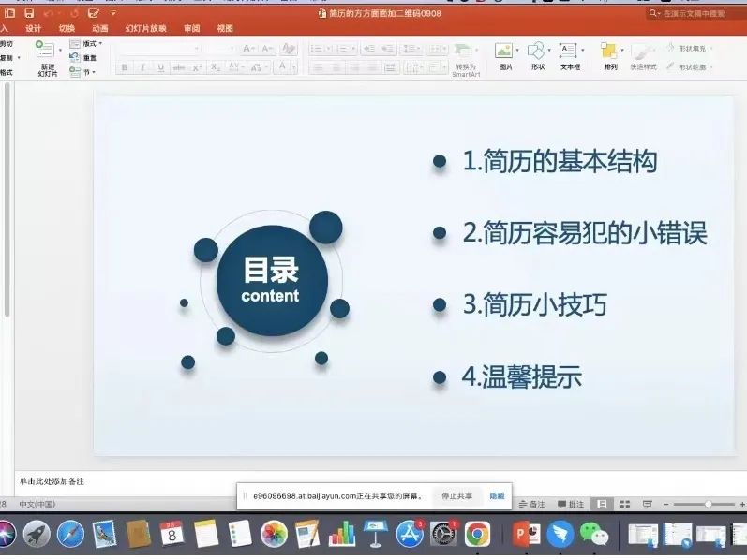This screenshot has width=747, height=560.
Task: Switch to the 设计 ribbon tab
Action: point(34,28)
